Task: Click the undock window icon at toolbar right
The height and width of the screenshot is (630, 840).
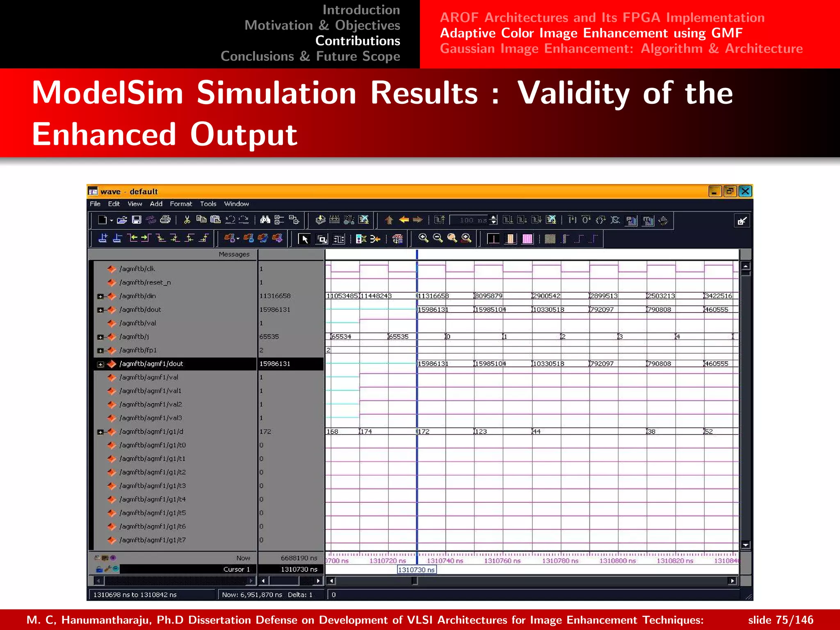Action: pos(742,221)
